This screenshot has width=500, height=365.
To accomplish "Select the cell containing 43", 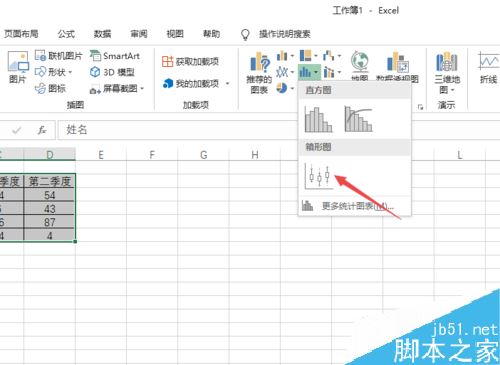I will point(50,209).
